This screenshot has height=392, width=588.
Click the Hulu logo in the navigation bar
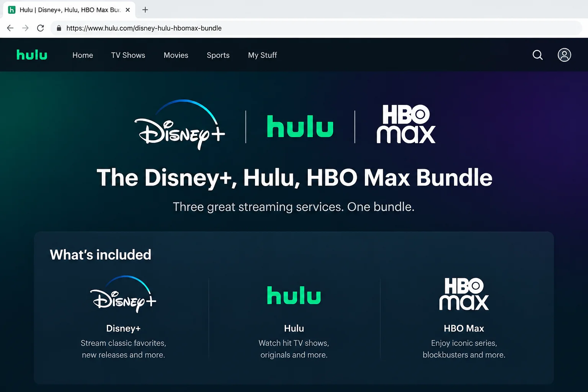(32, 55)
